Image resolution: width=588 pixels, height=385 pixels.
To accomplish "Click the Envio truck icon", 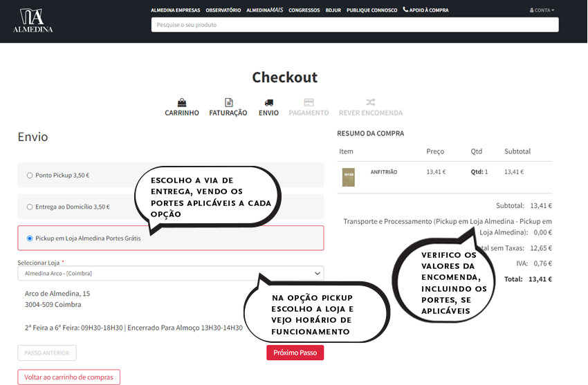I will (268, 102).
